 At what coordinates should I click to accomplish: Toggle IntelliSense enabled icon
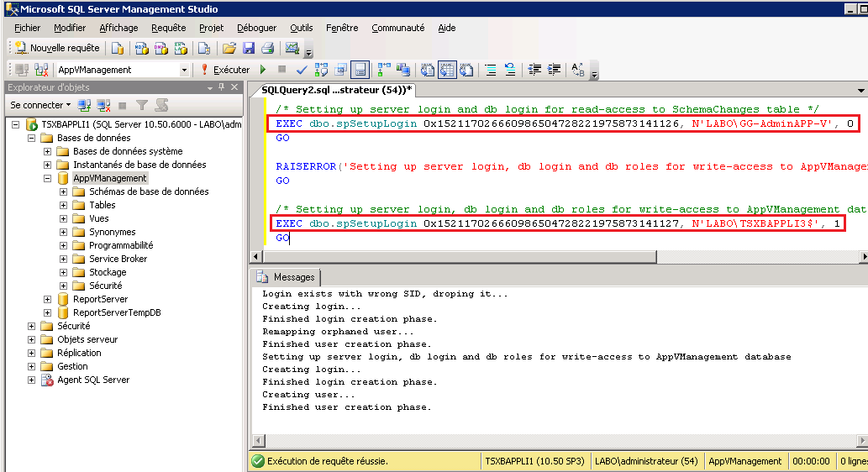coord(360,70)
